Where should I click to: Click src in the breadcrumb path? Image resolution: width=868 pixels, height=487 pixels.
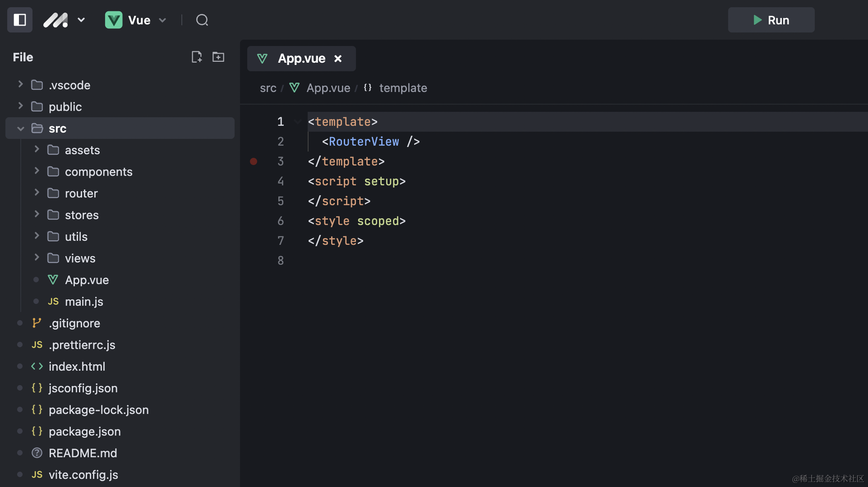(x=268, y=88)
